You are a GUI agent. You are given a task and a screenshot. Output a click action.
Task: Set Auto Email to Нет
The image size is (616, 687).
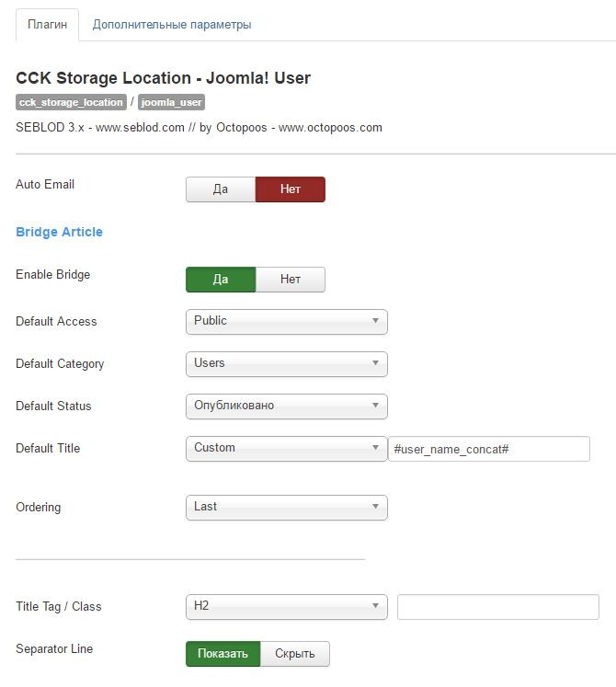290,189
